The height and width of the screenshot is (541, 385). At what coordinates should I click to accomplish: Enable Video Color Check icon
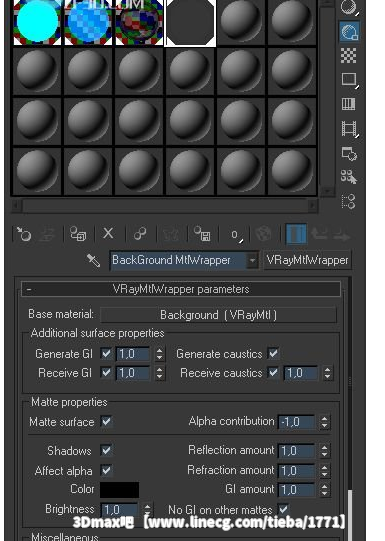pos(348,104)
